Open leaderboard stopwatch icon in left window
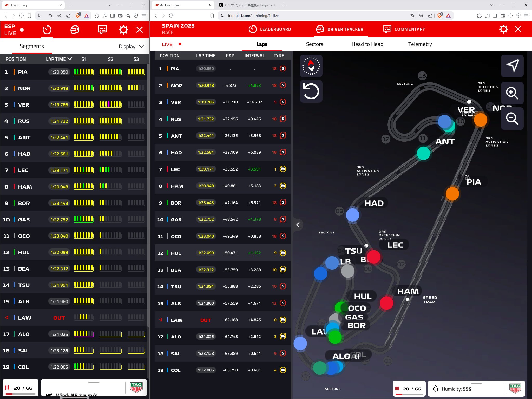The image size is (532, 399). pos(47,30)
